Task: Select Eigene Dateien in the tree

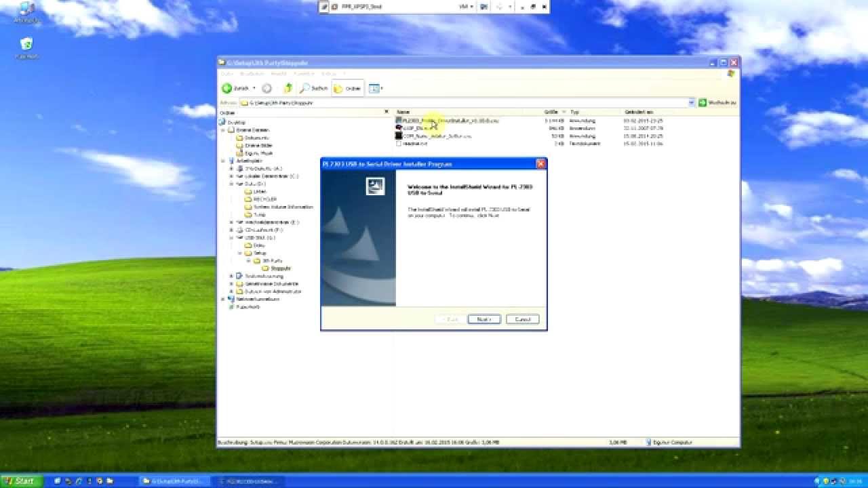Action: tap(252, 129)
